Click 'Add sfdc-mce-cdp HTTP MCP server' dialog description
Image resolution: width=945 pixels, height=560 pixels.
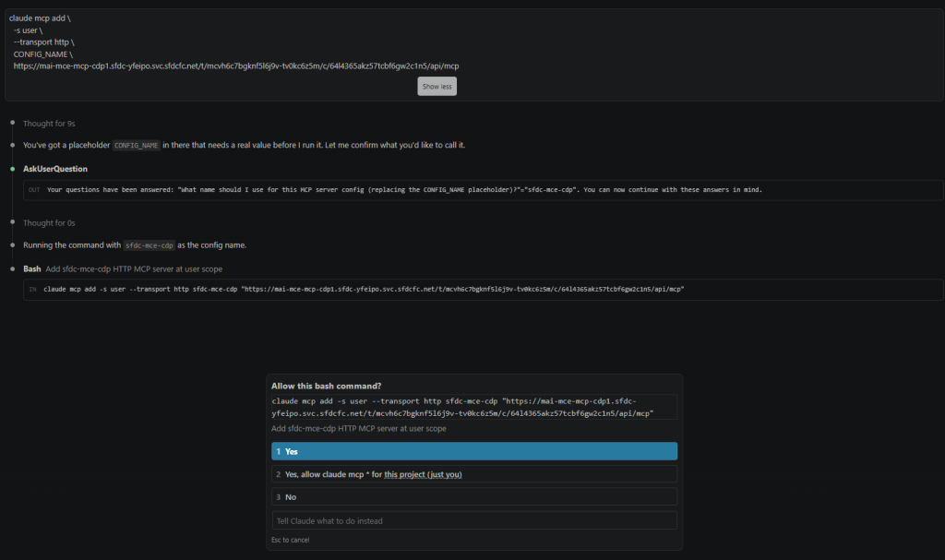coord(359,429)
